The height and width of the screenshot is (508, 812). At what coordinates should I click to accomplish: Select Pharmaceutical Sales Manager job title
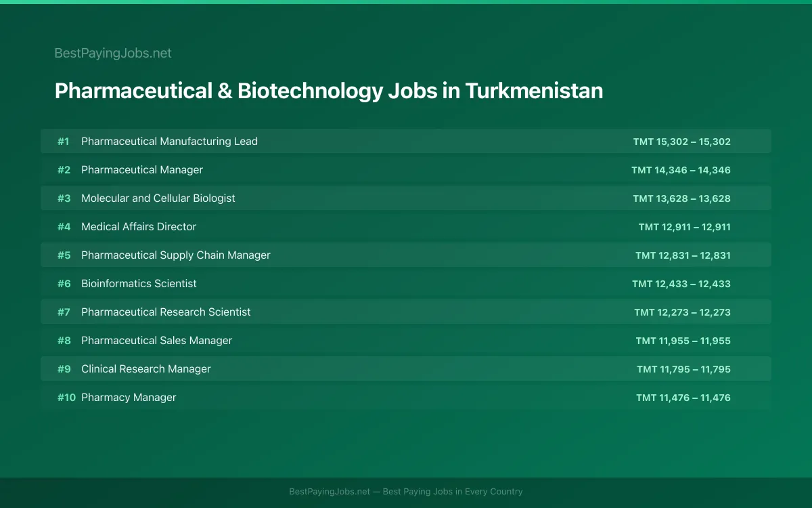156,341
